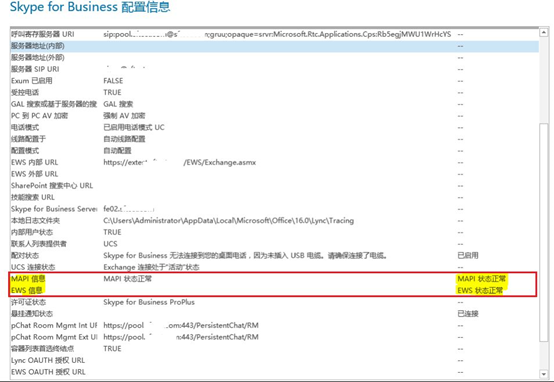This screenshot has height=382, width=554.
Task: Click the 自动线路配置 value
Action: pyautogui.click(x=124, y=139)
